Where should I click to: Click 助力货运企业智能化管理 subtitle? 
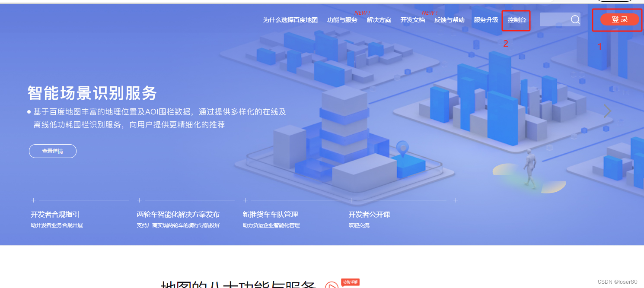[x=271, y=225]
